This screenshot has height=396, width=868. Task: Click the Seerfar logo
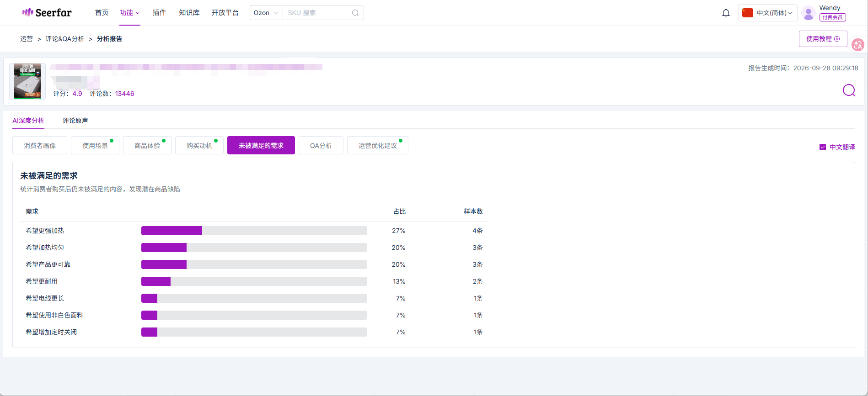coord(47,13)
